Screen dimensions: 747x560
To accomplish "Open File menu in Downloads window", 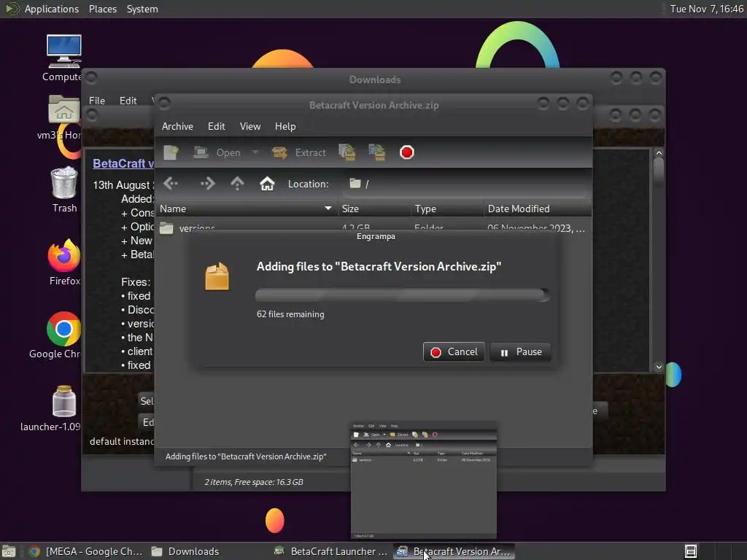I will [x=97, y=101].
